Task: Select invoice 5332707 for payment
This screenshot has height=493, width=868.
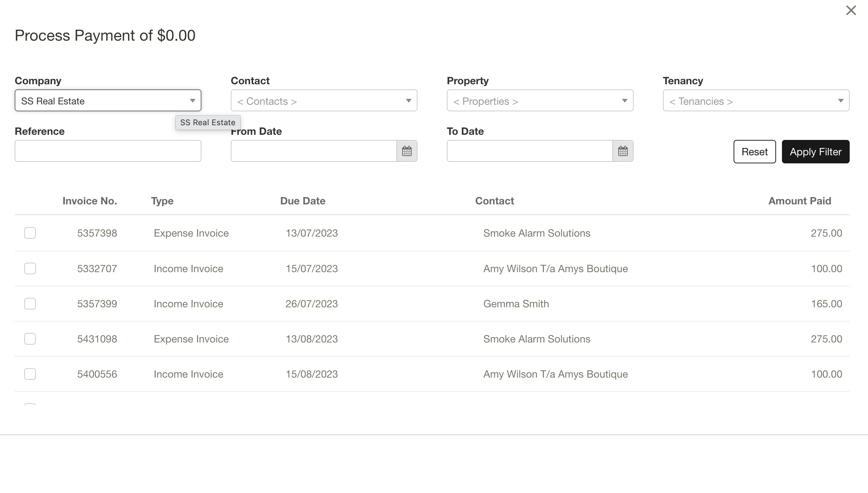Action: 30,268
